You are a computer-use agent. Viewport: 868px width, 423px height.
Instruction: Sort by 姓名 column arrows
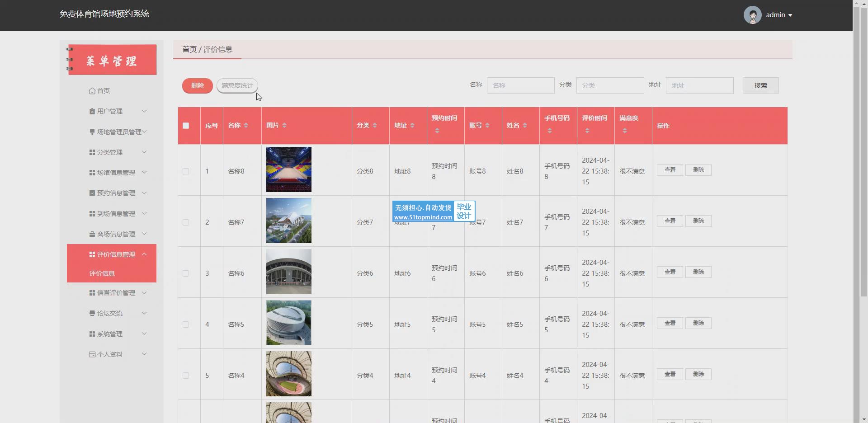[x=525, y=125]
